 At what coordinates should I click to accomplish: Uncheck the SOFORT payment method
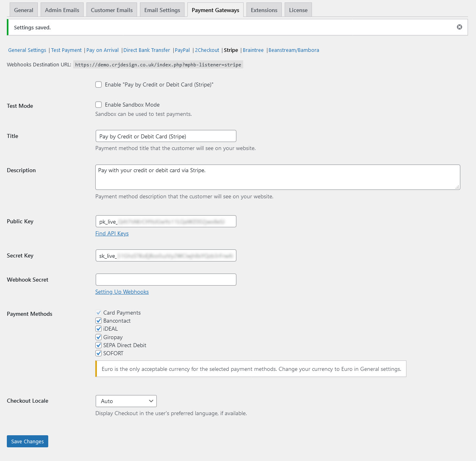(98, 353)
